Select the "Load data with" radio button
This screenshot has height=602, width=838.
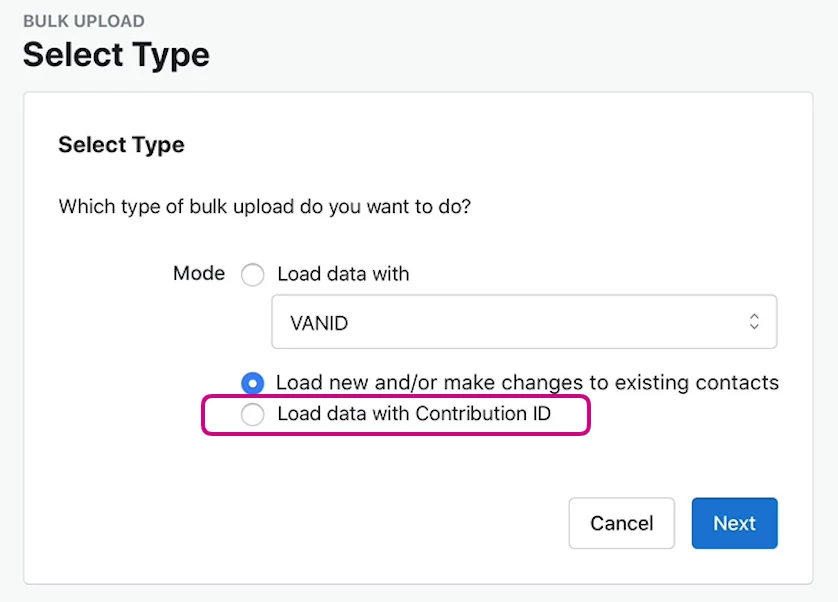click(252, 275)
